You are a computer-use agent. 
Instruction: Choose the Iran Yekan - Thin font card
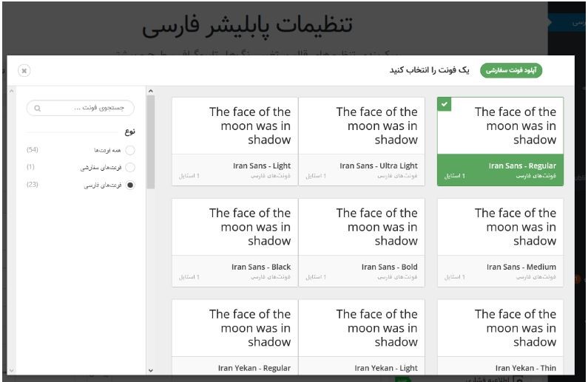[500, 337]
